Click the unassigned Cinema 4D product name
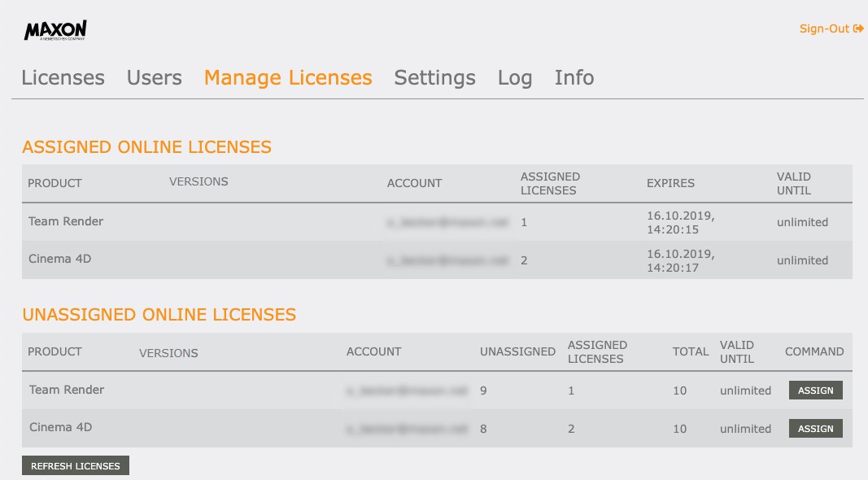Screen dimensions: 868x480 [60, 427]
